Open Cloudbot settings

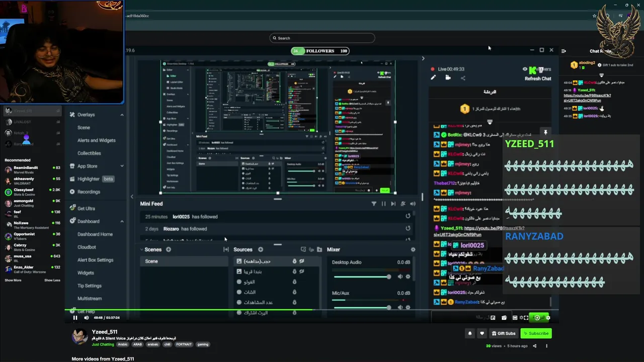pos(87,247)
